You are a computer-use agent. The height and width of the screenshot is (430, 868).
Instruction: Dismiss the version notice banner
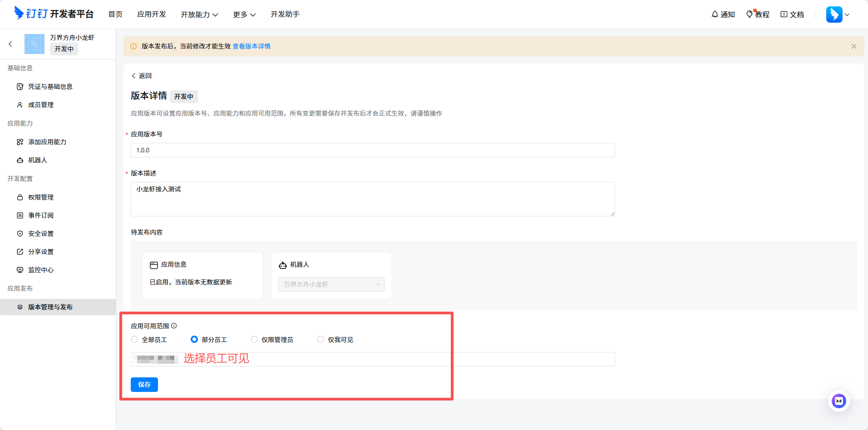[x=853, y=46]
